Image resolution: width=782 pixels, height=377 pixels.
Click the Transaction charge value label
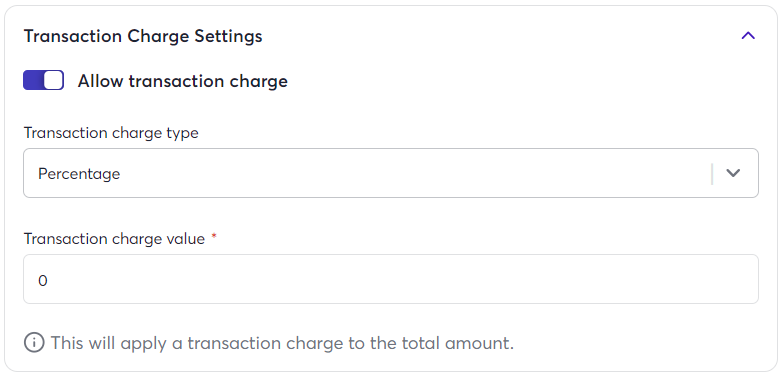pos(114,239)
